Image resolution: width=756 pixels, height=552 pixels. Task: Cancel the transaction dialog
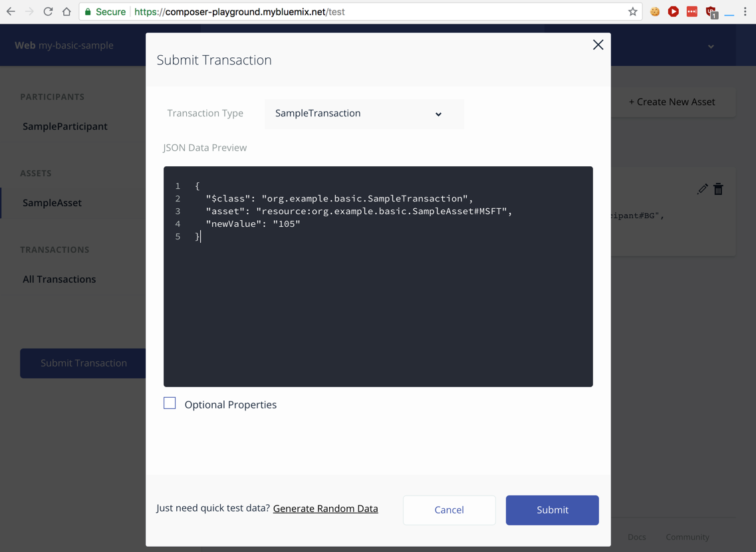tap(449, 510)
